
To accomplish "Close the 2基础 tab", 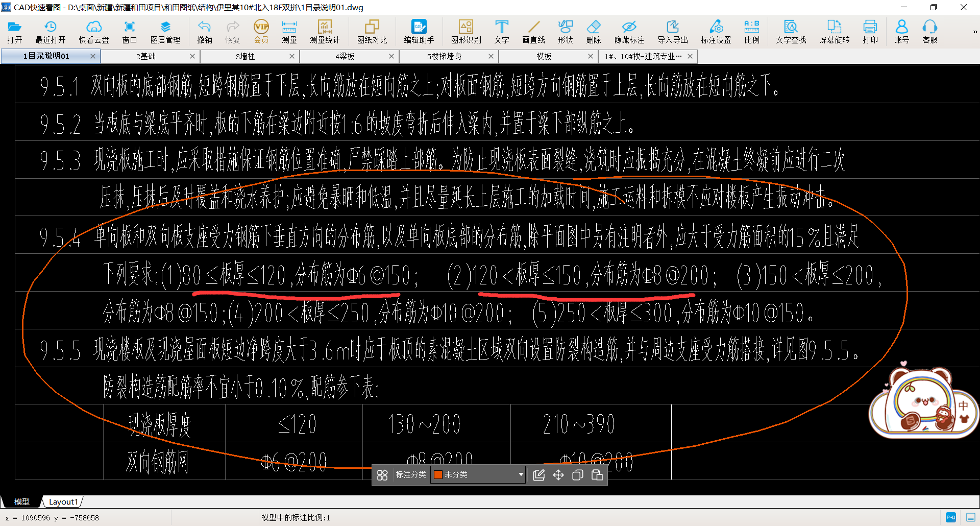I will [x=192, y=56].
